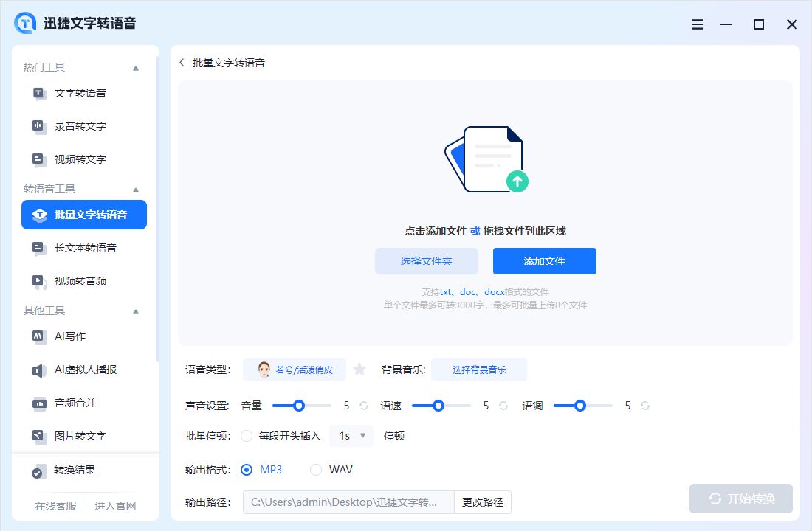This screenshot has height=531, width=812.
Task: Click the 视频转文字 sidebar icon
Action: coord(39,159)
